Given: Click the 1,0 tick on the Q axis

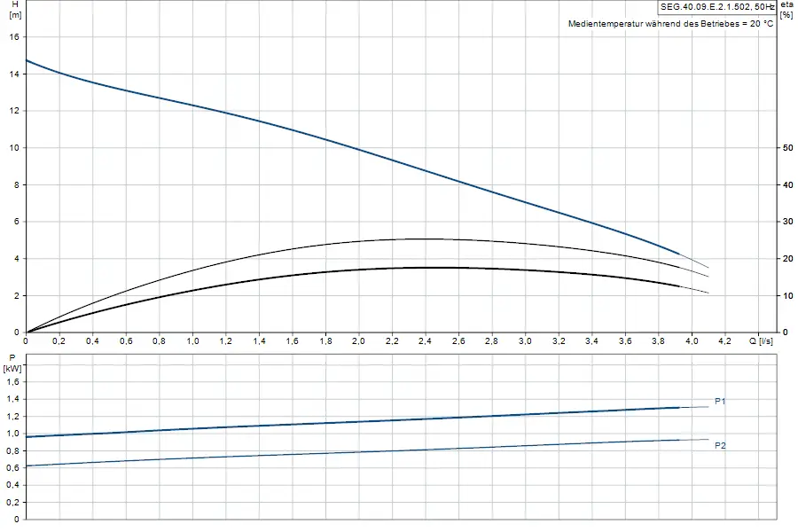Looking at the screenshot, I should click(x=192, y=341).
